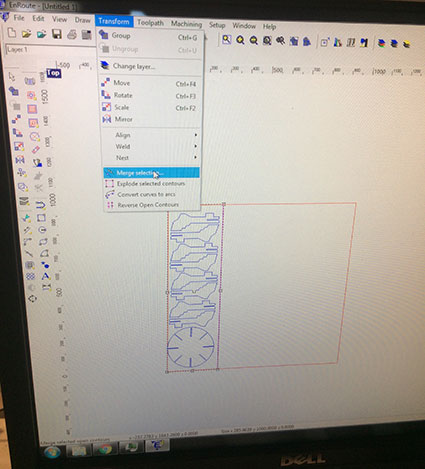425x469 pixels.
Task: Select the rectangle drawing tool
Action: [41, 218]
